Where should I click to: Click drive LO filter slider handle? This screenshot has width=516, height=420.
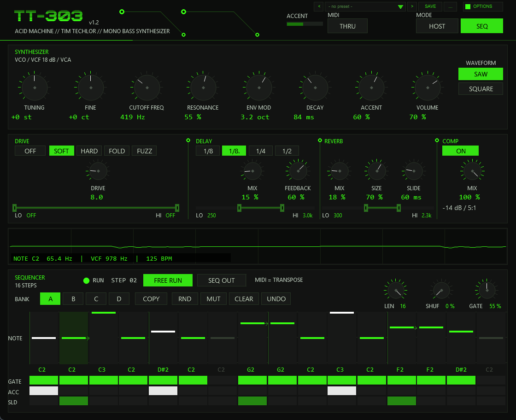click(14, 208)
